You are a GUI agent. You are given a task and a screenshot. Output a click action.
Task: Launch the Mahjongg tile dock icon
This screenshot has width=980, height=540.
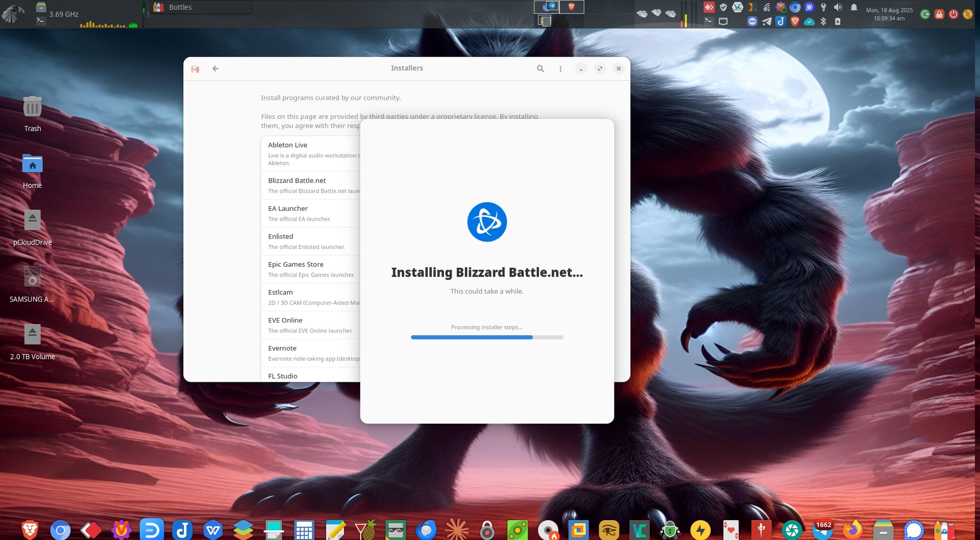pos(762,530)
